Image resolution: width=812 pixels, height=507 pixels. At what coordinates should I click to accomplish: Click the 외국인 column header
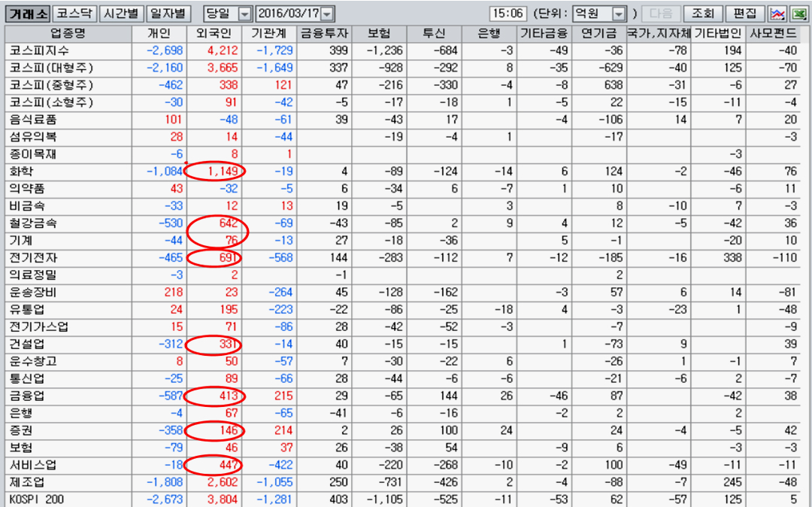point(214,33)
